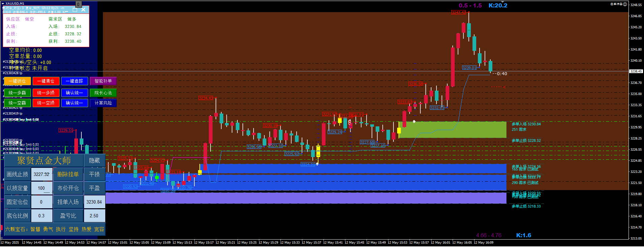Click the smiley expert advisor icon top-right

(625, 4)
